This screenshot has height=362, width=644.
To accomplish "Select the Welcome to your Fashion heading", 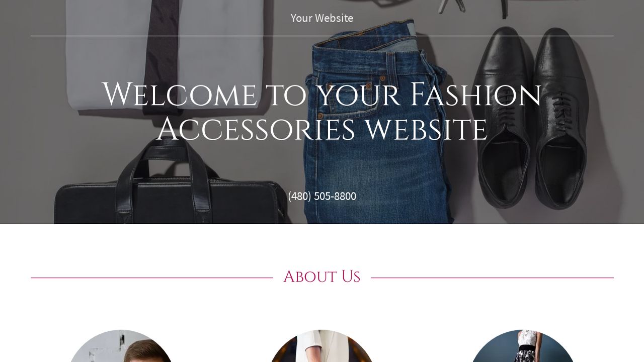I will [x=322, y=95].
